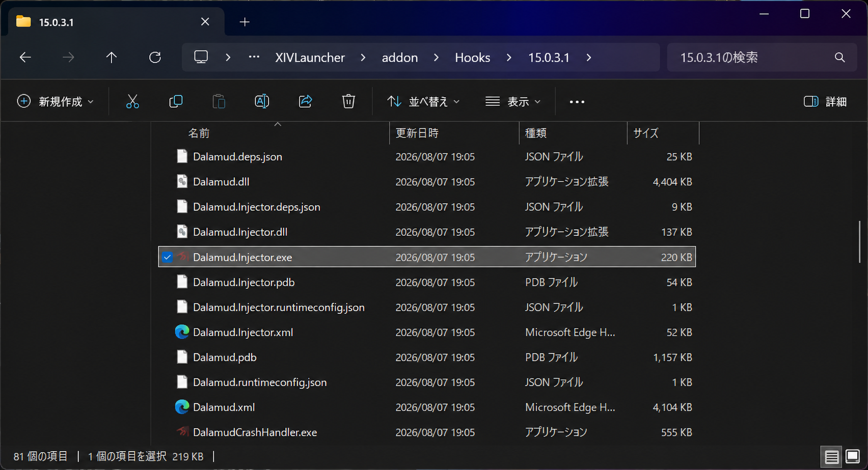The height and width of the screenshot is (470, 868).
Task: Refresh the current folder view
Action: pyautogui.click(x=155, y=58)
